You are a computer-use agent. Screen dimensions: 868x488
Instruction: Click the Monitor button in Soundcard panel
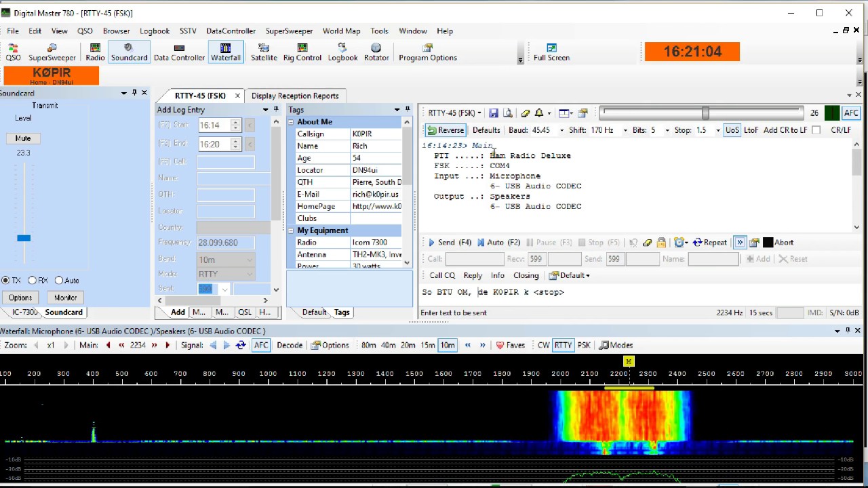click(x=65, y=298)
